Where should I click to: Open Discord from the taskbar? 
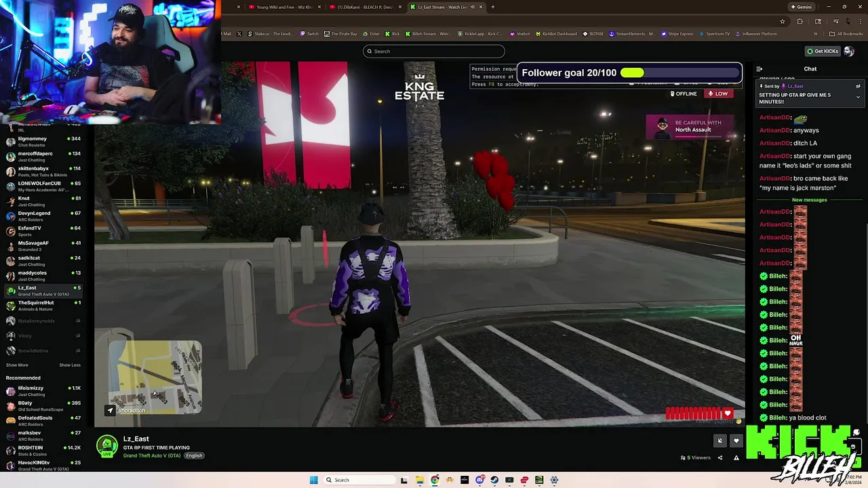click(x=479, y=480)
